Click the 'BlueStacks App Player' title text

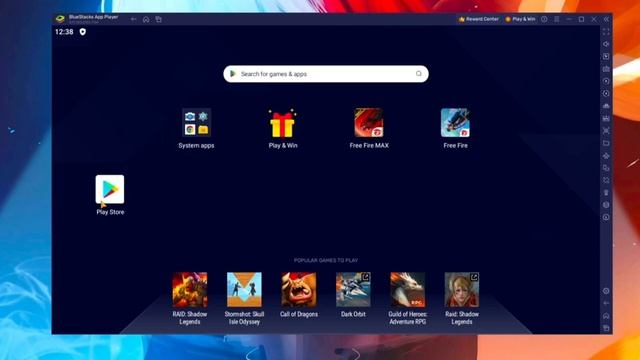[93, 17]
